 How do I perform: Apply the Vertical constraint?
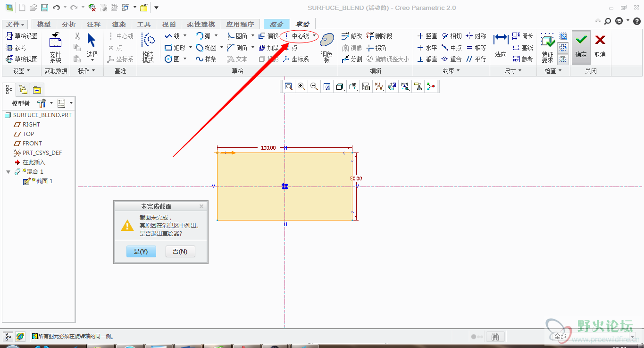click(x=427, y=36)
